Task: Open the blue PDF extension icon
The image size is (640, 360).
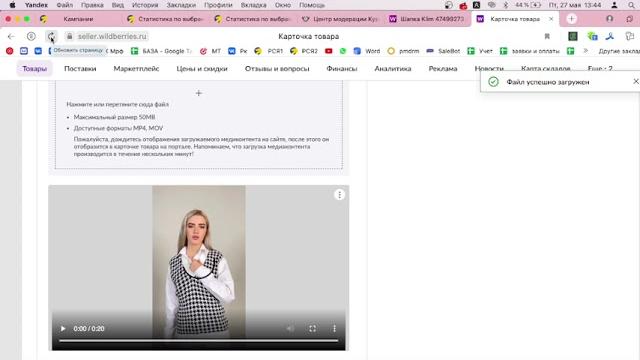Action: point(610,36)
